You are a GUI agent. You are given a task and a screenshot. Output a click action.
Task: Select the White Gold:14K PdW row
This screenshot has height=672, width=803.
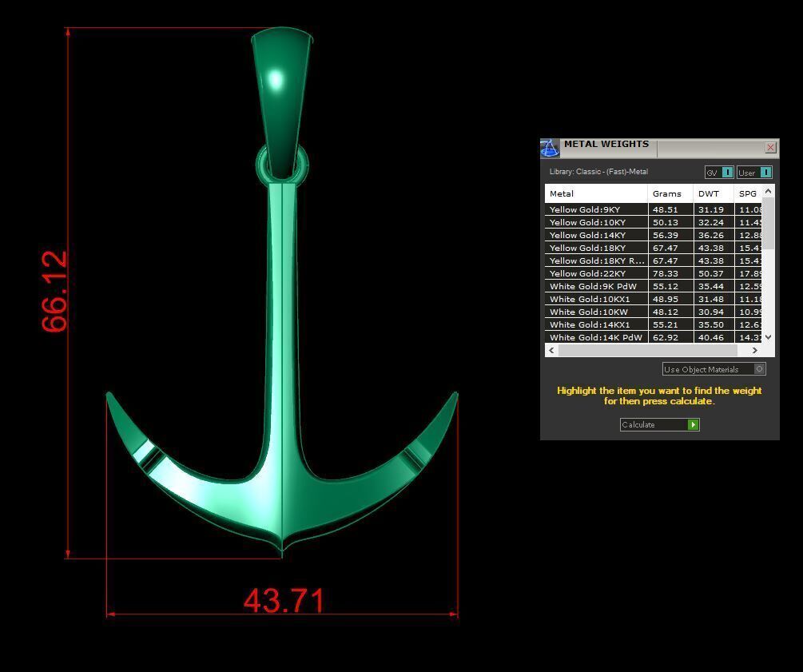coord(654,337)
